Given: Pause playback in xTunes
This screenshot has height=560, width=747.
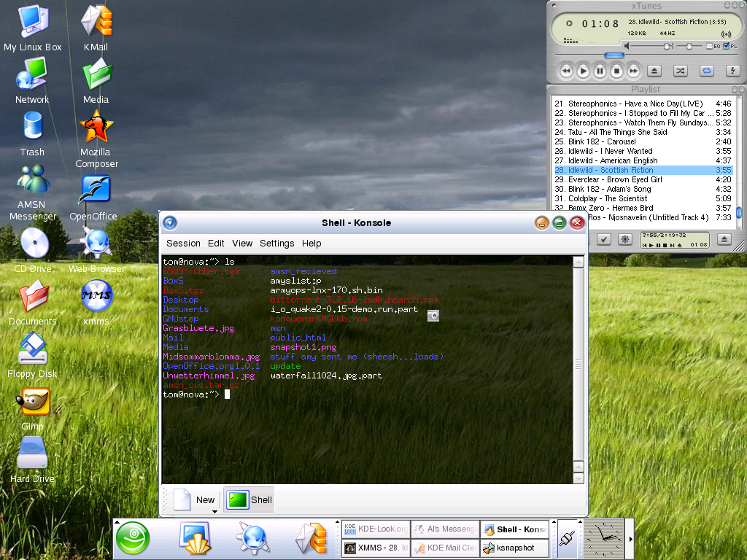Looking at the screenshot, I should pos(600,71).
